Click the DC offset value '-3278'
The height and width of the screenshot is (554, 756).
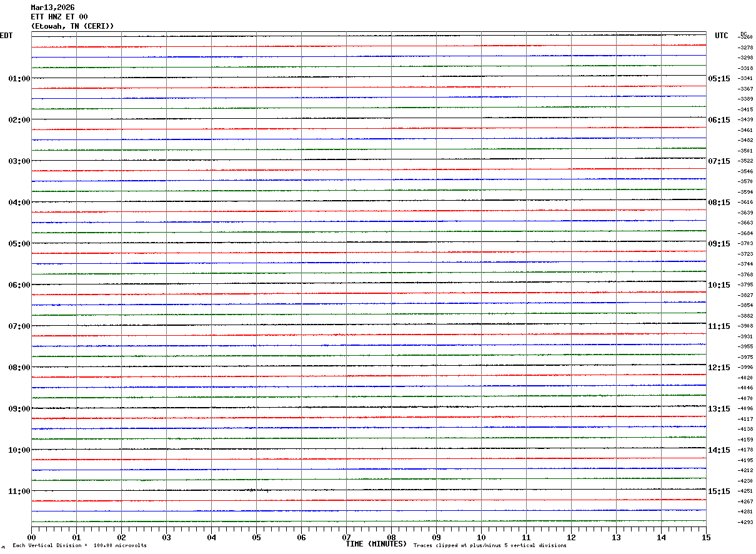(x=745, y=48)
